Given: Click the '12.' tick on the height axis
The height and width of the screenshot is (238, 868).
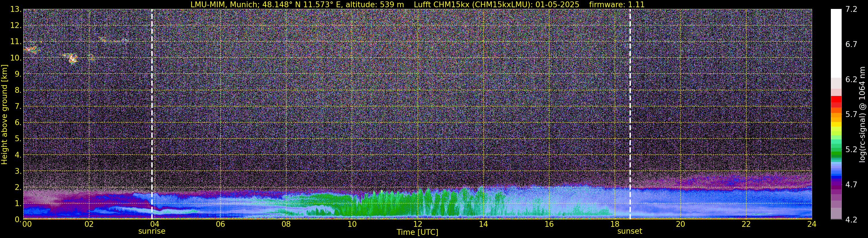Looking at the screenshot, I should pos(16,26).
